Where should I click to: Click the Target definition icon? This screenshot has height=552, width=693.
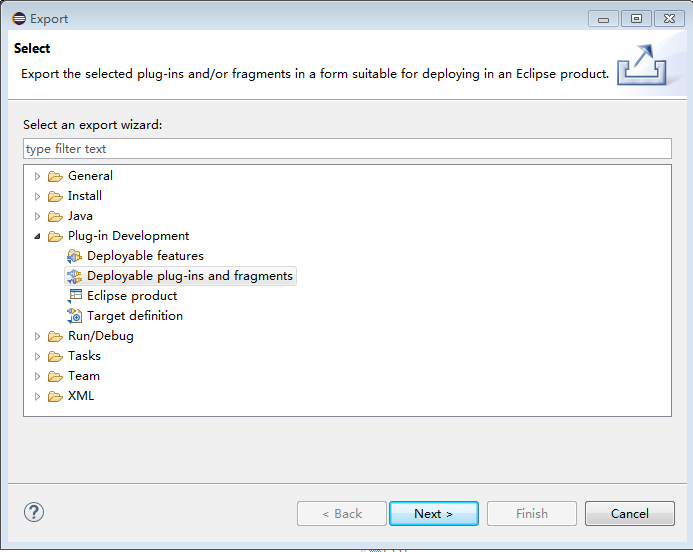click(74, 316)
